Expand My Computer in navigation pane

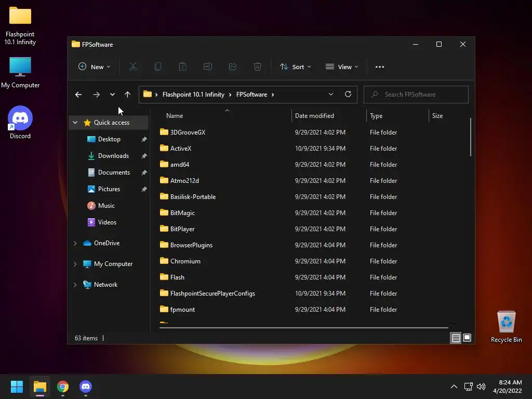click(75, 264)
